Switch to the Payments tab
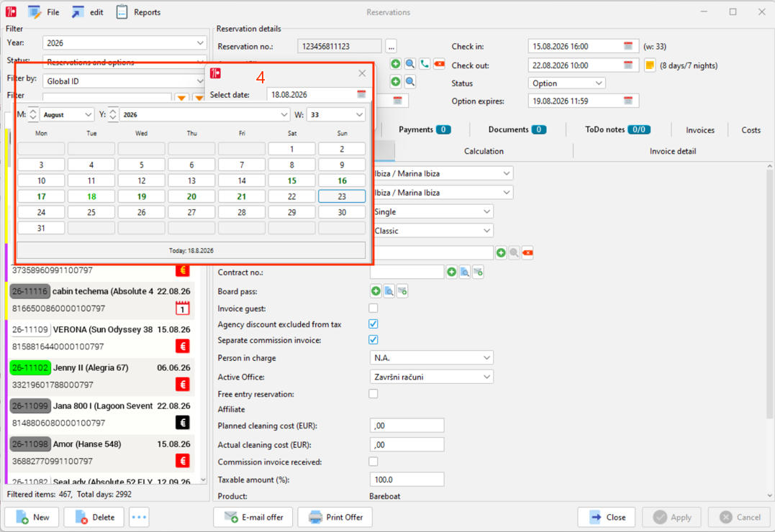Screen dimensions: 775x532 coord(425,129)
